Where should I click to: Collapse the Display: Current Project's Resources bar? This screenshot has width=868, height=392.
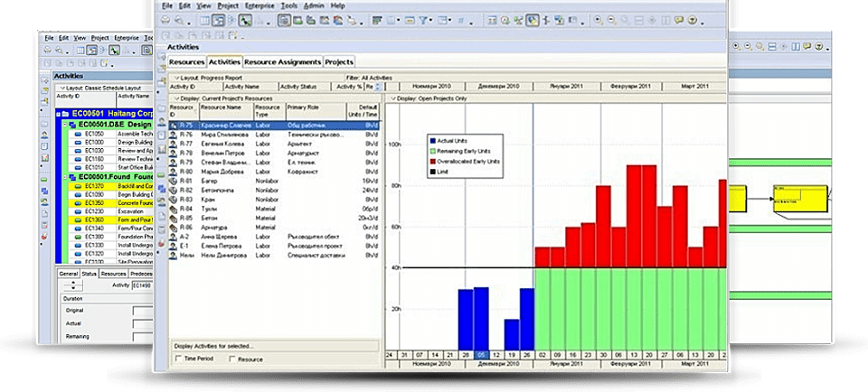(176, 98)
